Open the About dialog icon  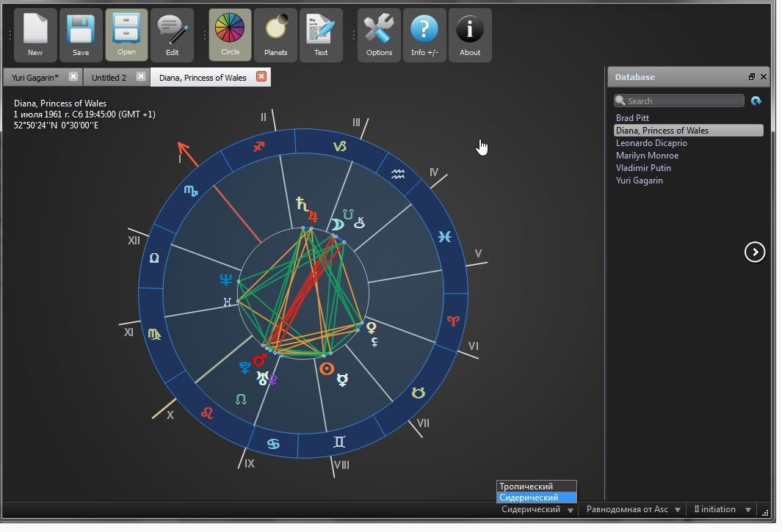click(x=470, y=34)
